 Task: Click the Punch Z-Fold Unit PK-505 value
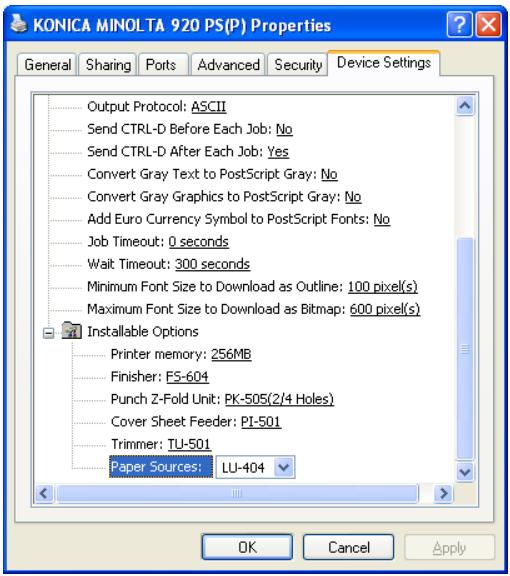pyautogui.click(x=279, y=399)
